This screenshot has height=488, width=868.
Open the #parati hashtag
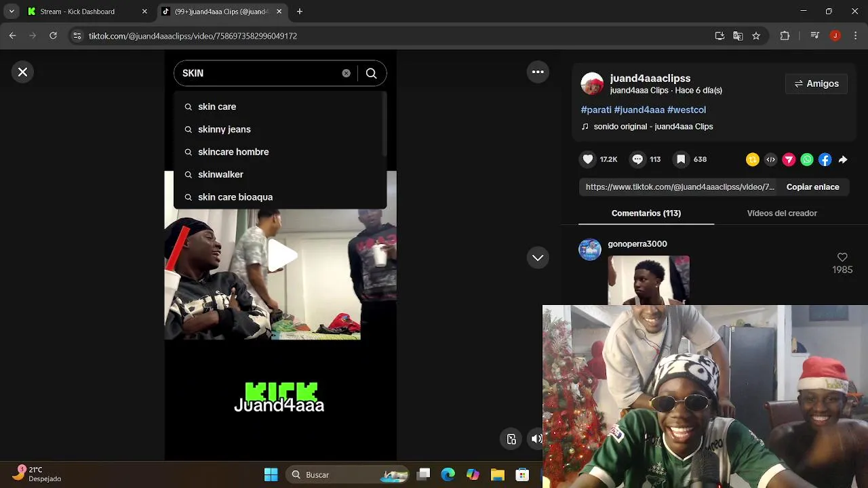596,110
